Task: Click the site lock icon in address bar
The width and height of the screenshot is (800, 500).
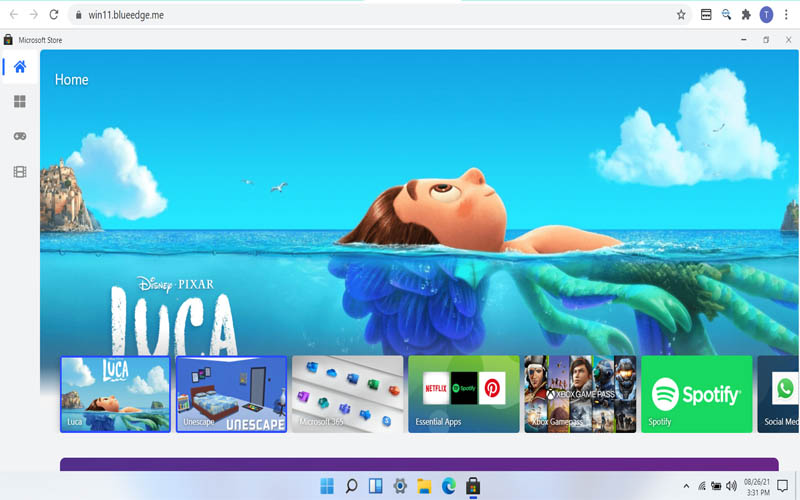Action: [79, 15]
